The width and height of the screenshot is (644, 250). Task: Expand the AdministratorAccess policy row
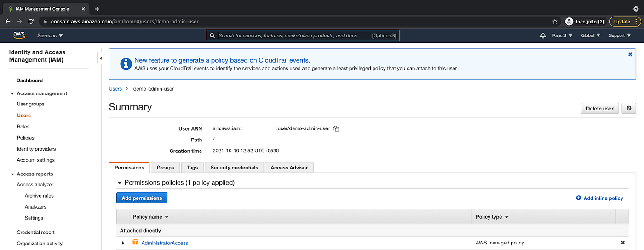[x=123, y=243]
